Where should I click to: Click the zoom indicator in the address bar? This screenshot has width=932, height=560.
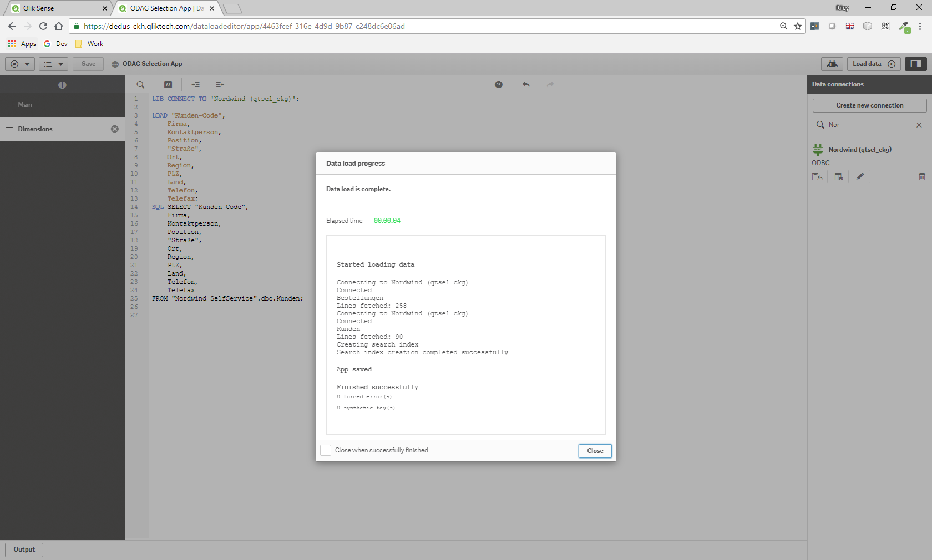click(x=783, y=26)
